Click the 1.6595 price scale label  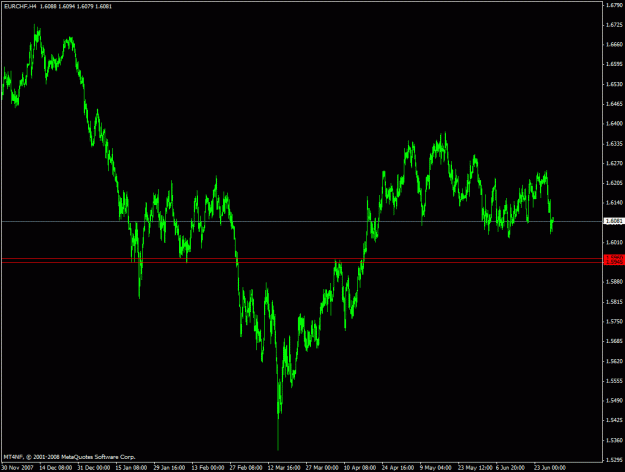click(614, 64)
